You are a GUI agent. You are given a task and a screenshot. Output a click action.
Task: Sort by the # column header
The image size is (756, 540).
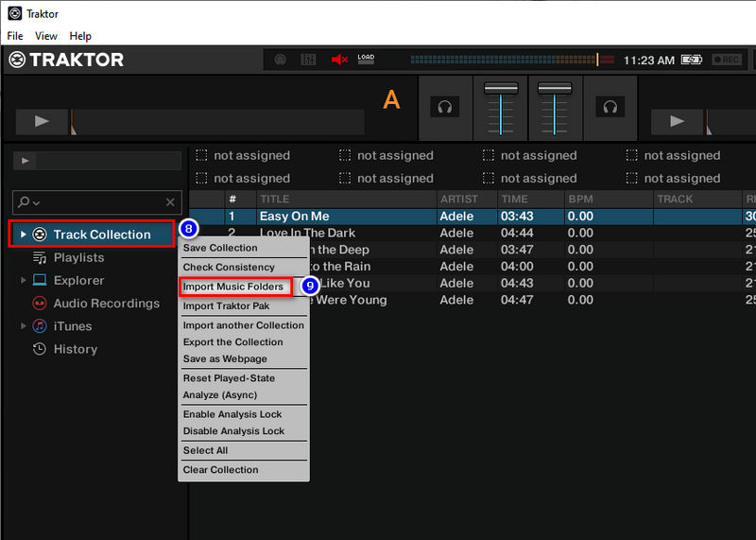[x=240, y=199]
